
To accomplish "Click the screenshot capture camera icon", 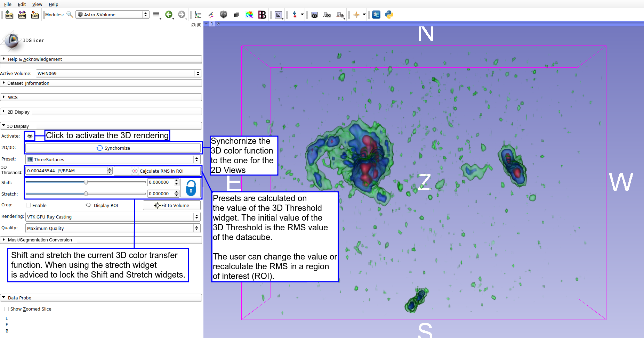I will [314, 15].
